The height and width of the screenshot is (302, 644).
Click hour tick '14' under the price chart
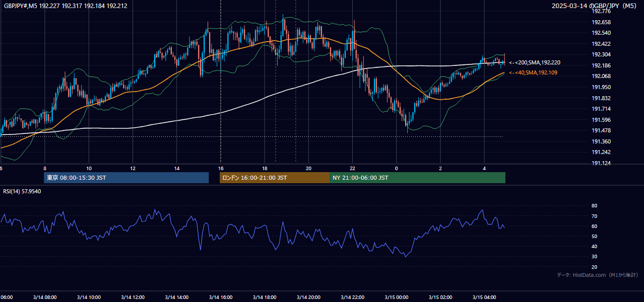[177, 168]
